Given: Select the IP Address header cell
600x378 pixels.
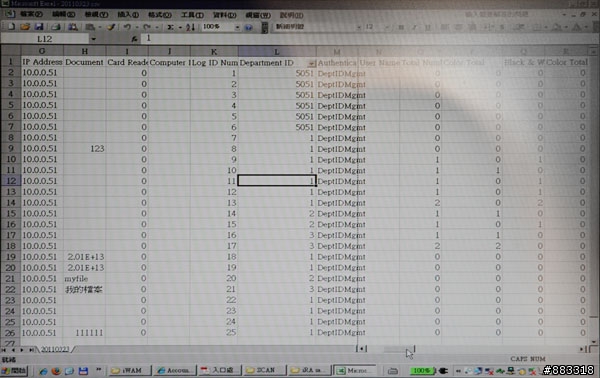Looking at the screenshot, I should (42, 62).
